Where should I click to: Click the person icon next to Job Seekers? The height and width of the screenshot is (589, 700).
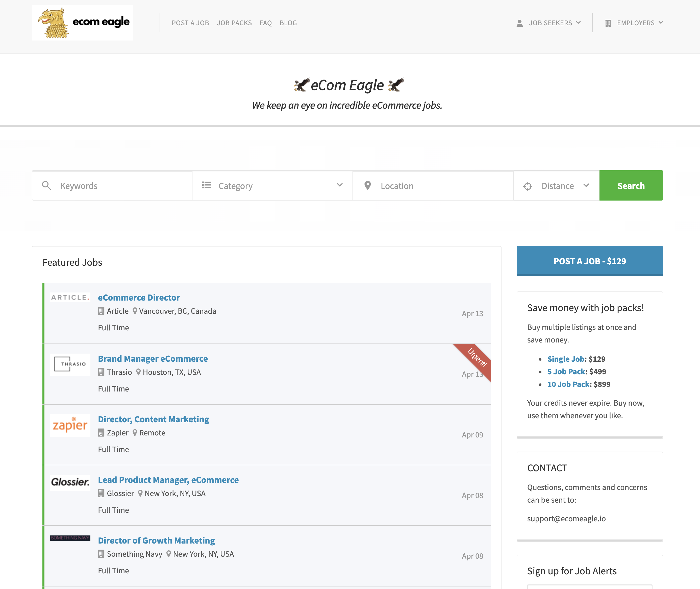pyautogui.click(x=520, y=23)
